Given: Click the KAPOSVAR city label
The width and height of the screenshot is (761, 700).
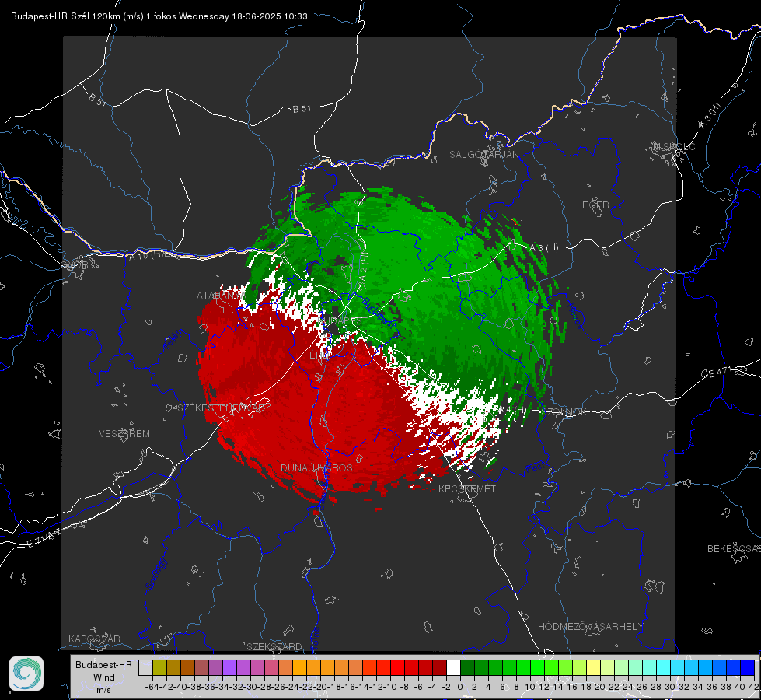Looking at the screenshot, I should 94,639.
